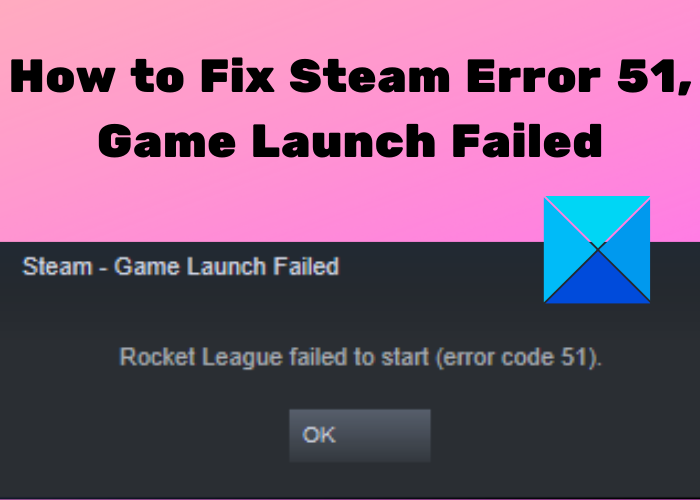Click the 'Steam - Game Launch Failed' dialog title
The image size is (700, 500).
pos(181,267)
